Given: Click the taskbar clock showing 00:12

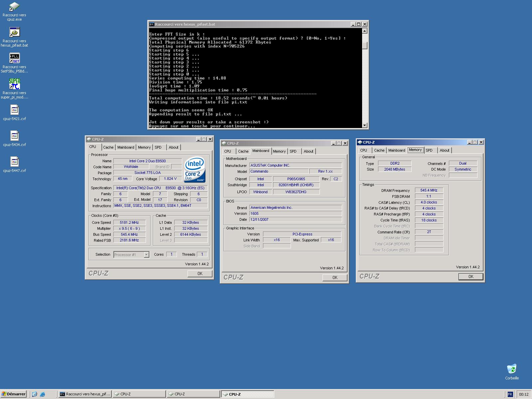Looking at the screenshot, I should 524,394.
